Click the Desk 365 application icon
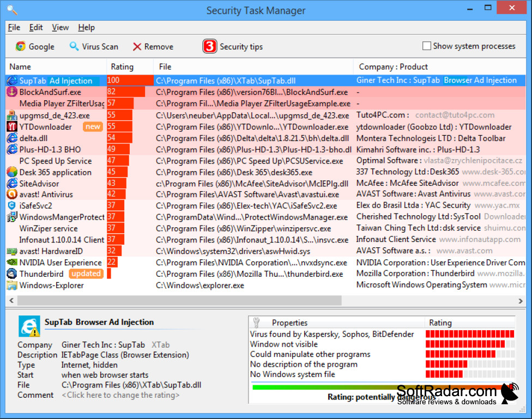 12,172
